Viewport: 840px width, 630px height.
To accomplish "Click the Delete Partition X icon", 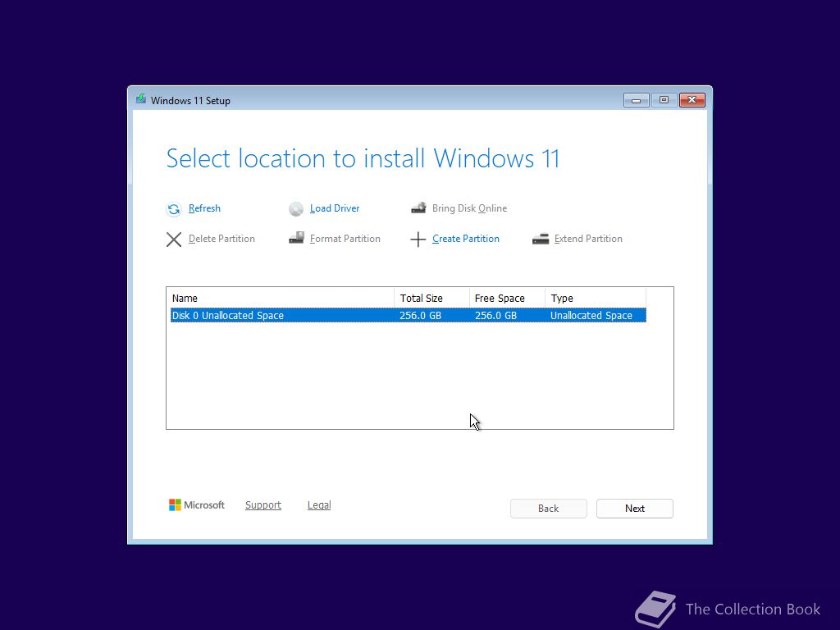I will click(174, 240).
